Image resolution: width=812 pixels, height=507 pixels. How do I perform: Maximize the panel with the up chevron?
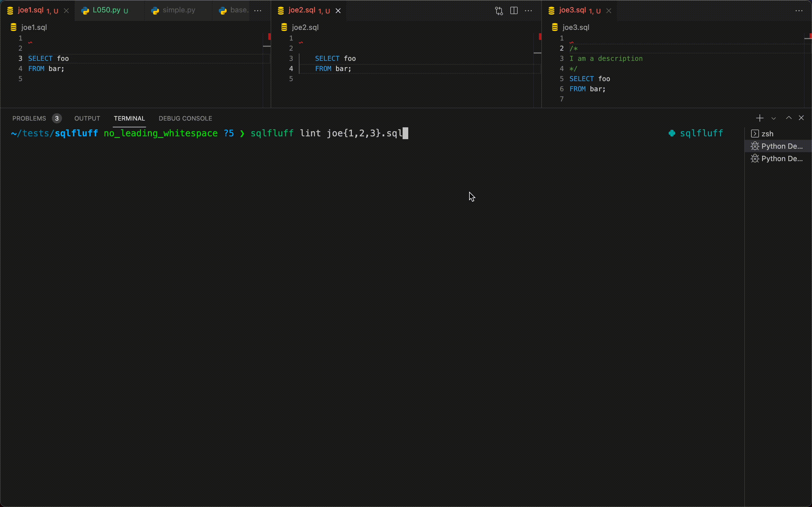pos(789,118)
